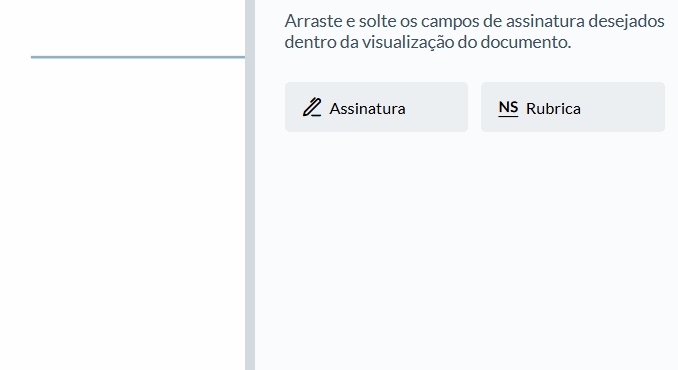Click the word Assinatura

367,108
